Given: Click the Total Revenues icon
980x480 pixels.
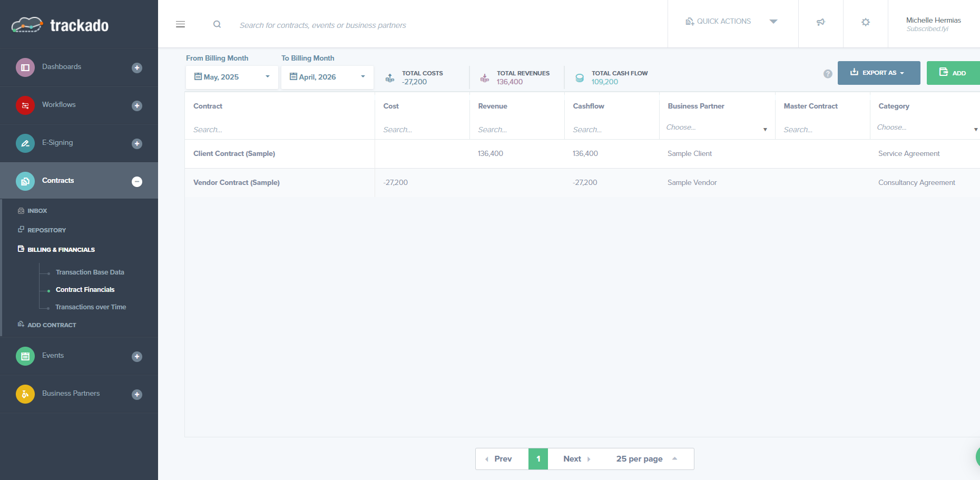Looking at the screenshot, I should tap(485, 78).
